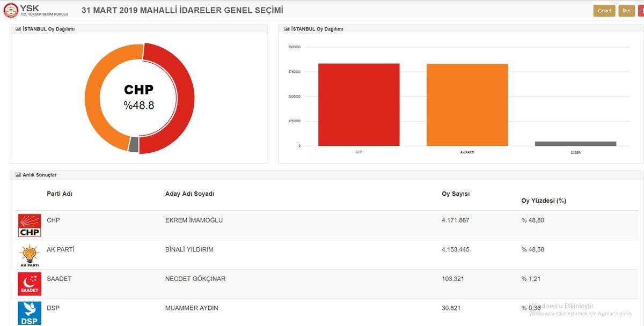Select the orange AK PARTİ bar
Screen dimensions: 644x326
[467, 105]
